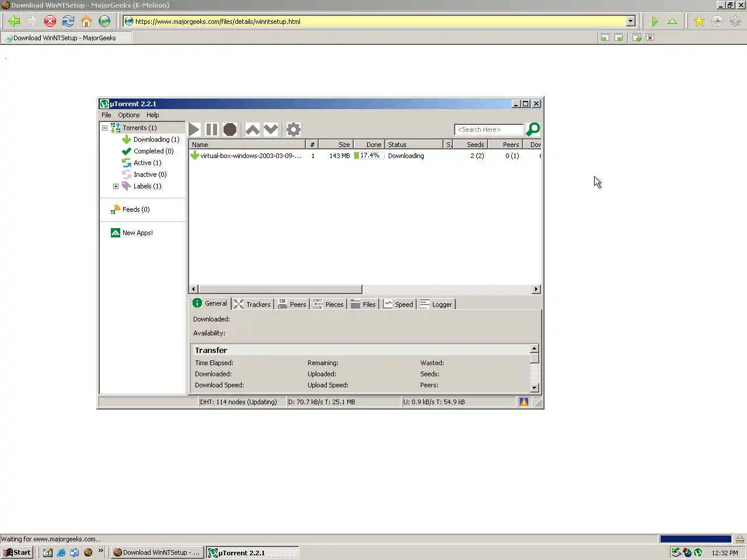
Task: Expand the Labels tree node
Action: point(116,186)
